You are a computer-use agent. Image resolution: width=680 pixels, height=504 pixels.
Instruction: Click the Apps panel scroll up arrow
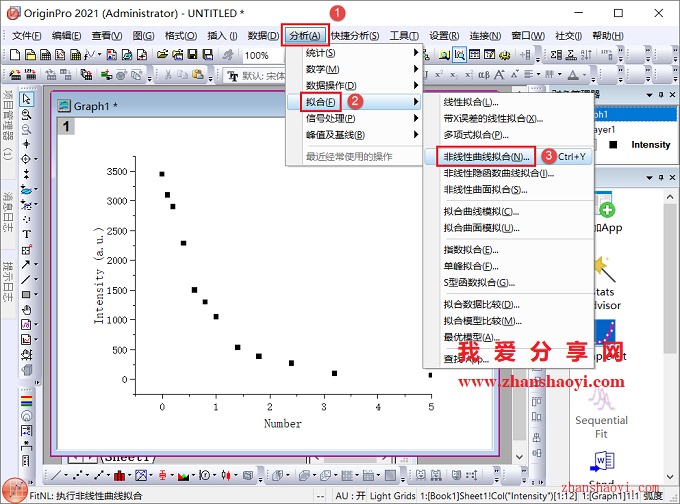click(x=670, y=196)
